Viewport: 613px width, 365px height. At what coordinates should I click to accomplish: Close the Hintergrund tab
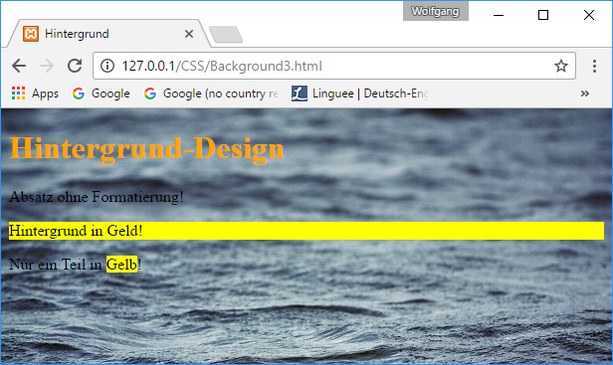(x=189, y=34)
